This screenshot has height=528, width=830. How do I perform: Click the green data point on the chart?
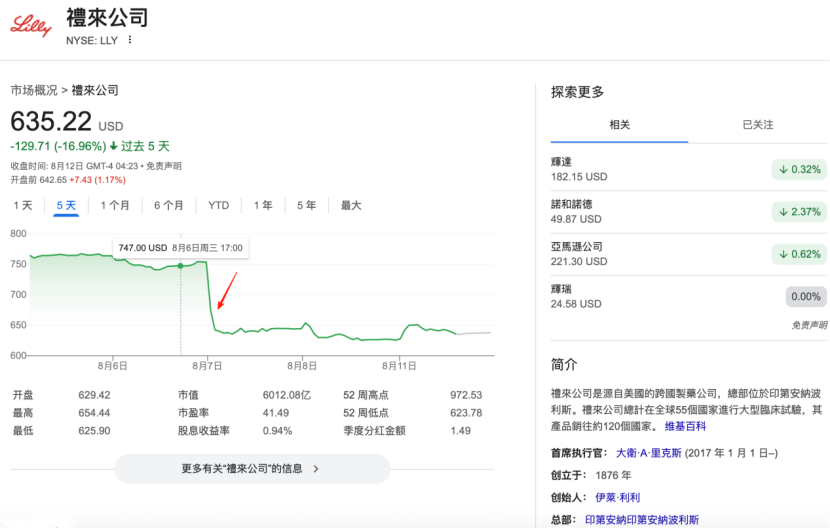(181, 266)
